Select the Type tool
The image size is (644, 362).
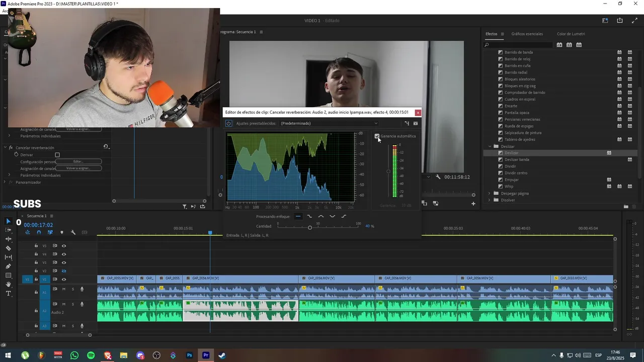pos(8,293)
